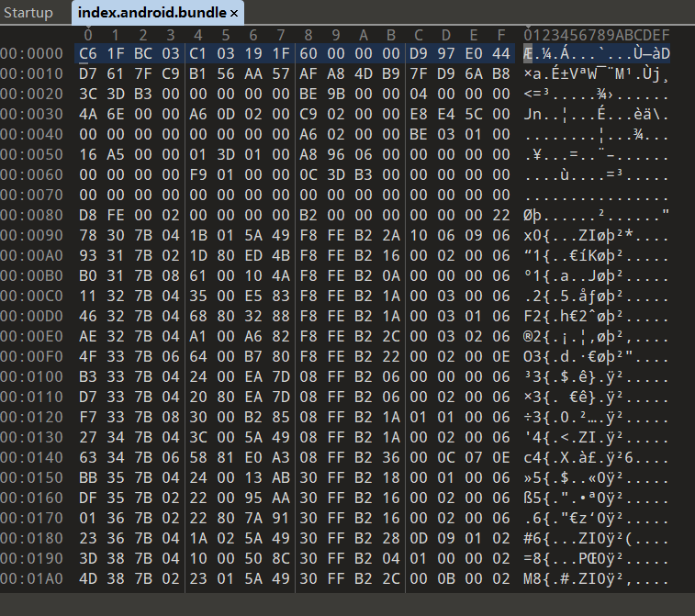The width and height of the screenshot is (695, 616).
Task: Select byte BE in row 00:0020
Action: [x=308, y=94]
